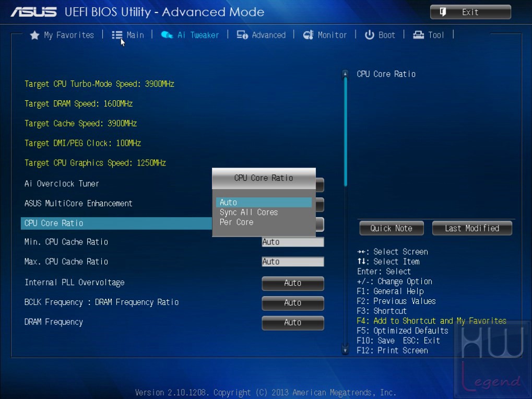Switch to the Boot tab
Viewport: 532px width, 399px height.
(x=380, y=35)
